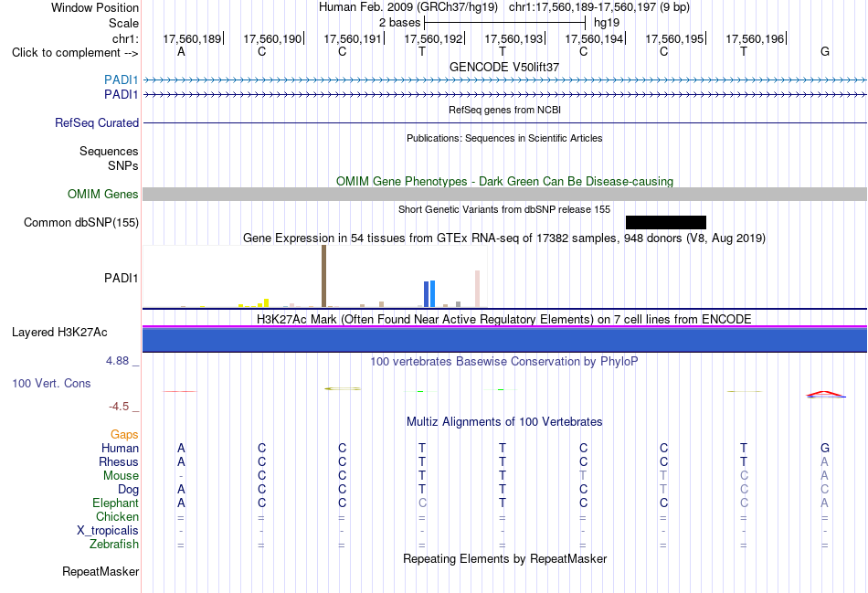The image size is (868, 593).
Task: Open the Layered H3K27Ac track label
Action: coord(59,333)
